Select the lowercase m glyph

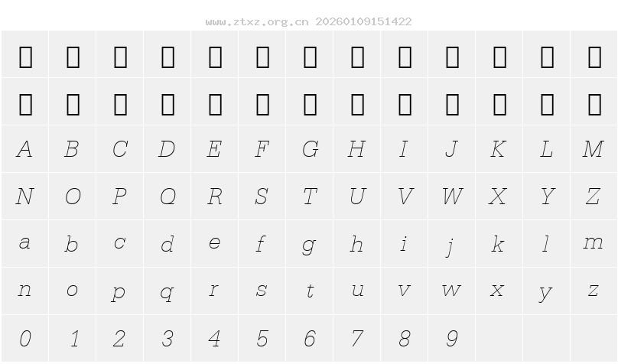594,243
